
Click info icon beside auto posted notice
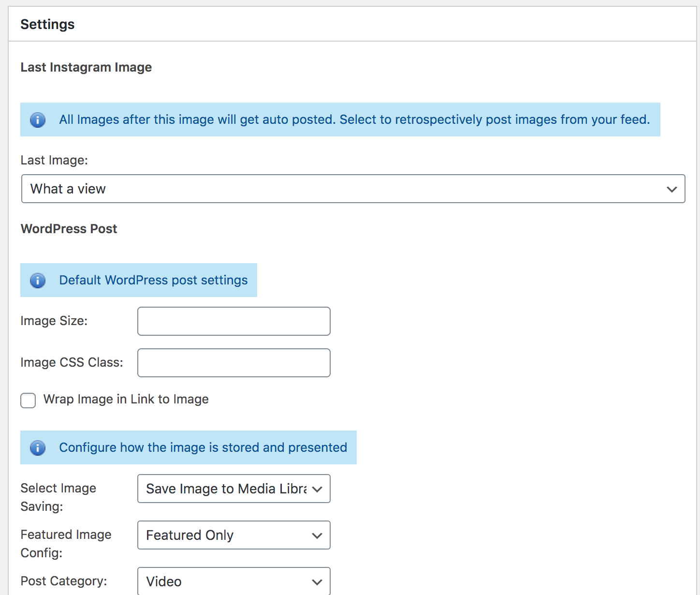click(x=38, y=119)
